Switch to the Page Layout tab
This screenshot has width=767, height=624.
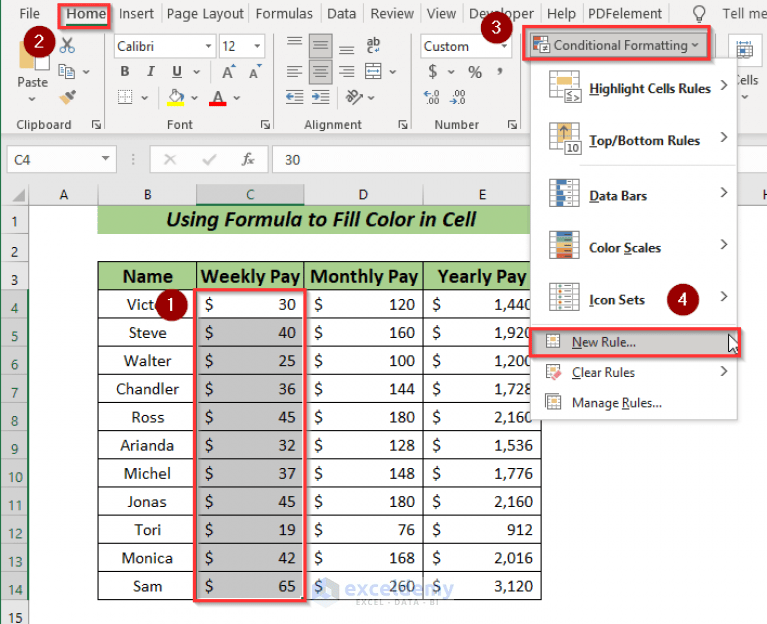pos(205,13)
